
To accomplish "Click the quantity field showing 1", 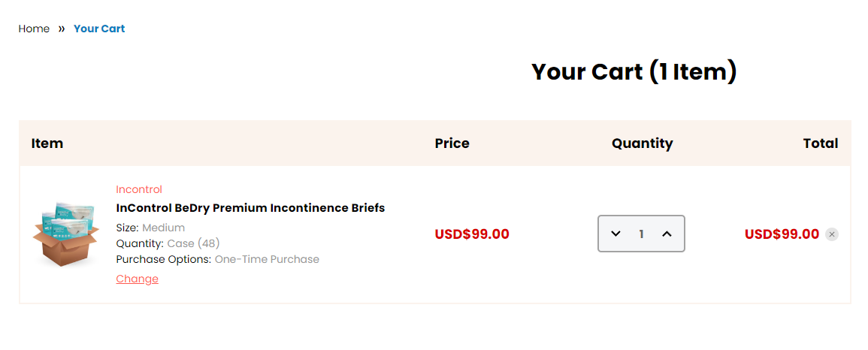I will [641, 234].
